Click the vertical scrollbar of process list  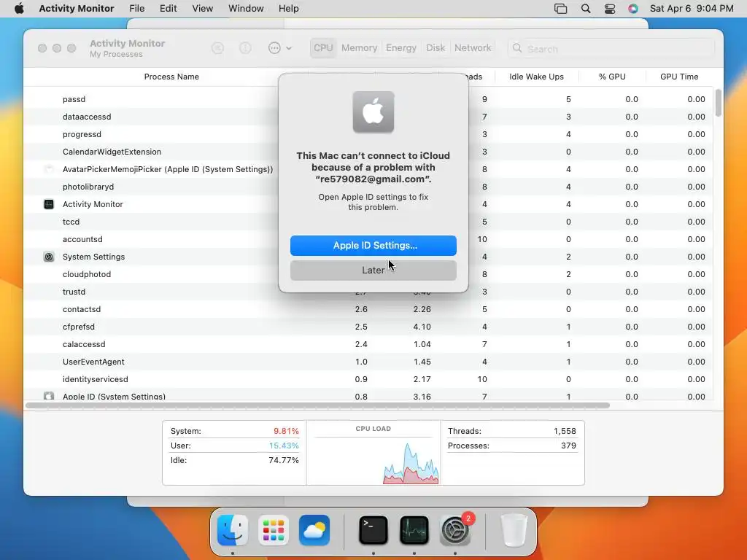(x=719, y=102)
